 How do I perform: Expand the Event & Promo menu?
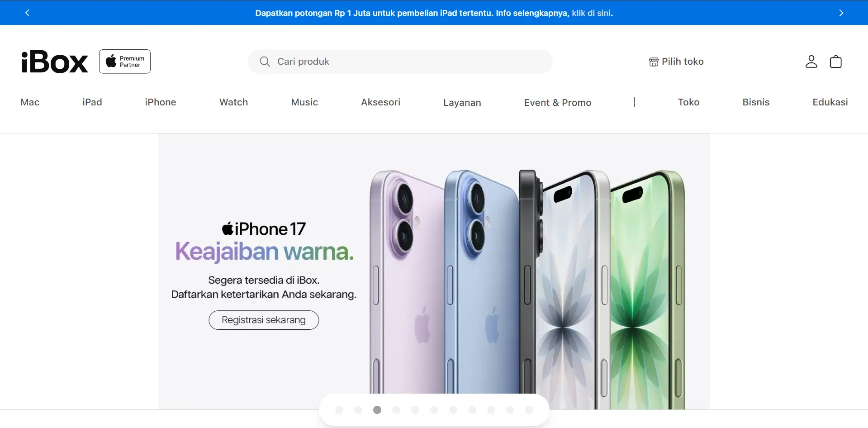[x=558, y=103]
